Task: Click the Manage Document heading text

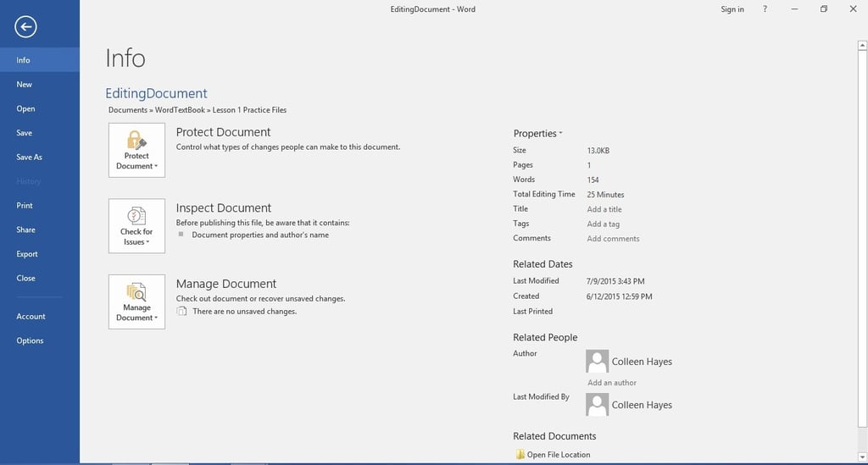Action: pos(225,284)
